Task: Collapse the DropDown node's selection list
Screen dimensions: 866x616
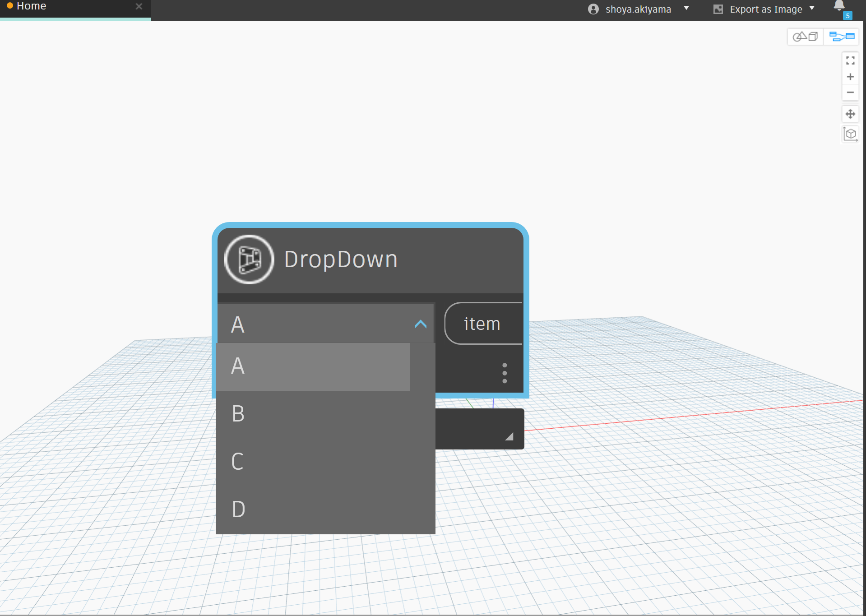Action: pos(420,324)
